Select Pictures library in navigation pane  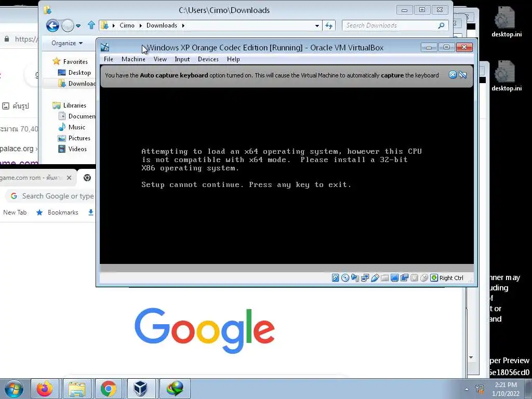click(74, 138)
